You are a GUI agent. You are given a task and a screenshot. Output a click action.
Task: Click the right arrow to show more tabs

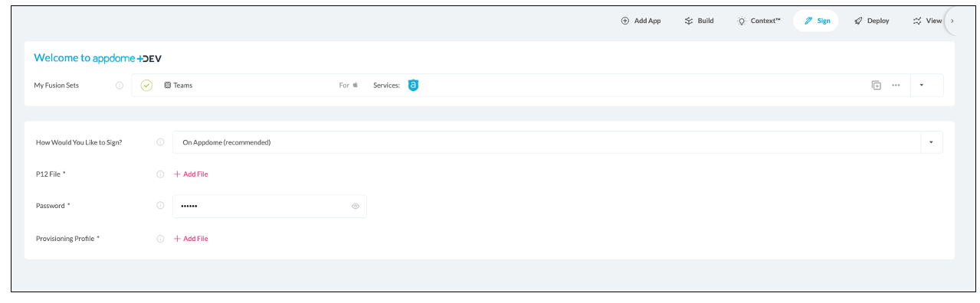point(952,21)
